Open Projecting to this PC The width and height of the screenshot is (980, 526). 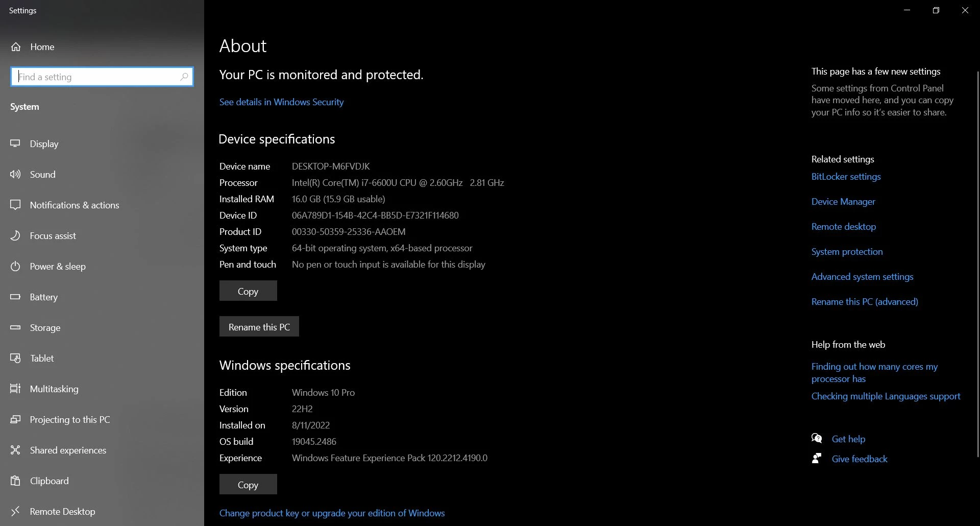(102, 419)
